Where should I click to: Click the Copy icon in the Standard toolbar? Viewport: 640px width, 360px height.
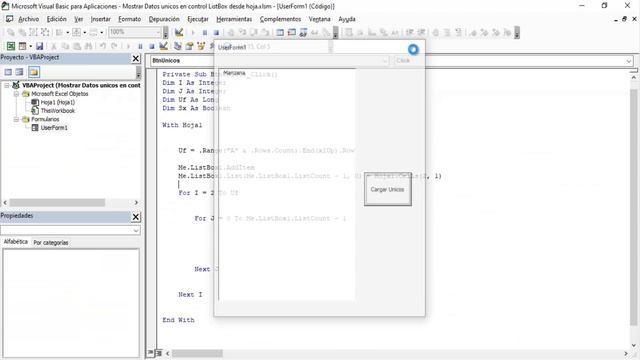coord(65,46)
